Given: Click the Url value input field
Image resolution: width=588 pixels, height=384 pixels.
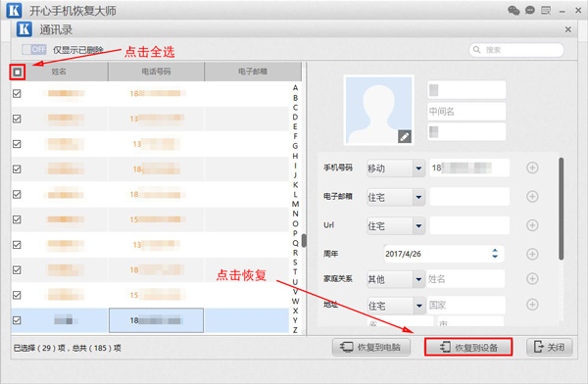Looking at the screenshot, I should (469, 225).
